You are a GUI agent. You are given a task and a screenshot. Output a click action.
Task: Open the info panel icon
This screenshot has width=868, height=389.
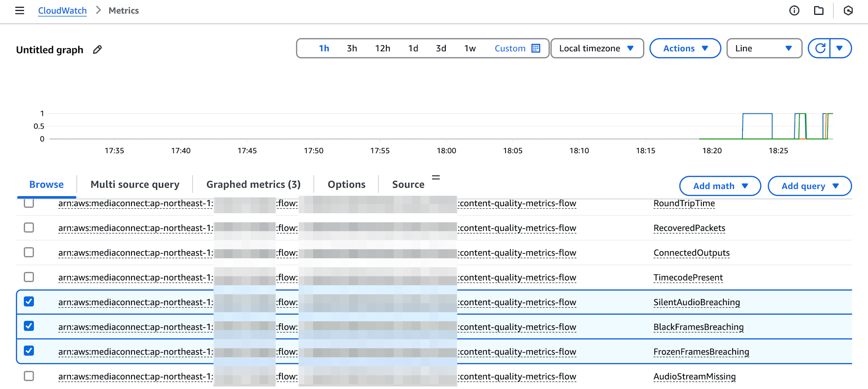pos(794,10)
